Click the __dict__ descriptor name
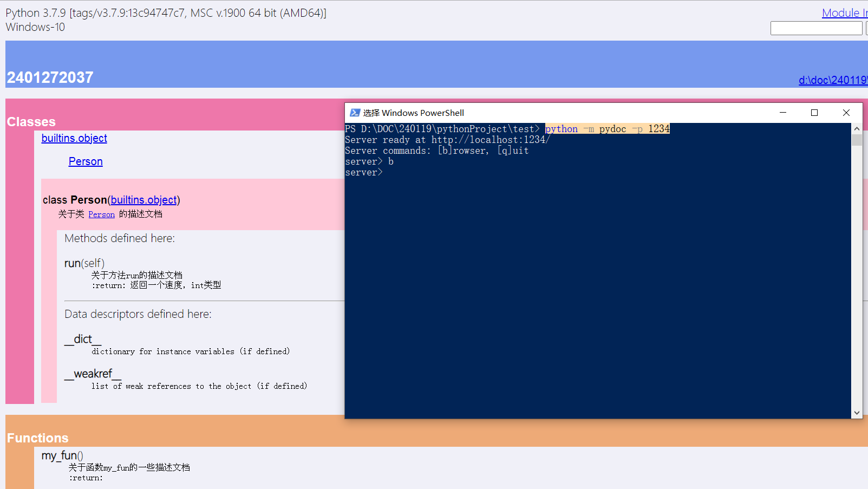The image size is (868, 489). tap(83, 339)
